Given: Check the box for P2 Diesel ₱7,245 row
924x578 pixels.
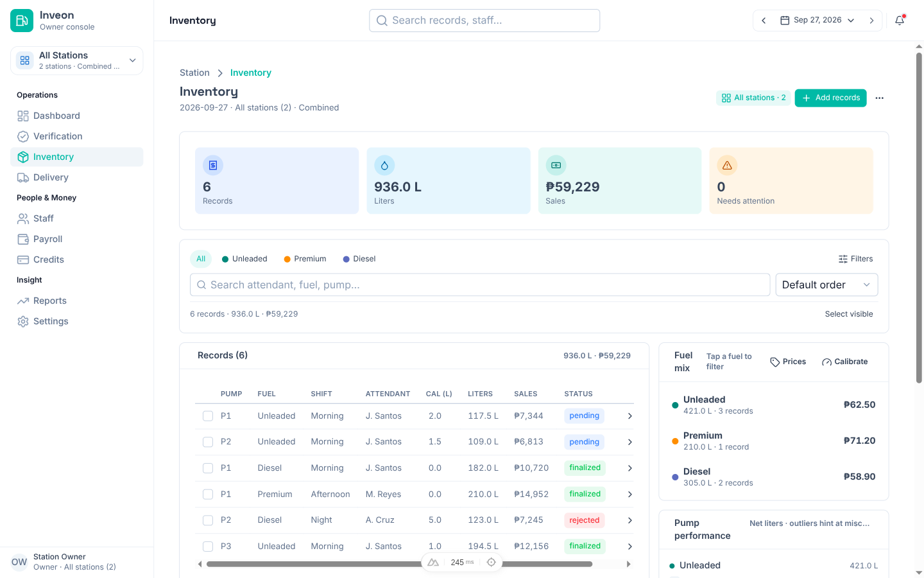Looking at the screenshot, I should [208, 520].
